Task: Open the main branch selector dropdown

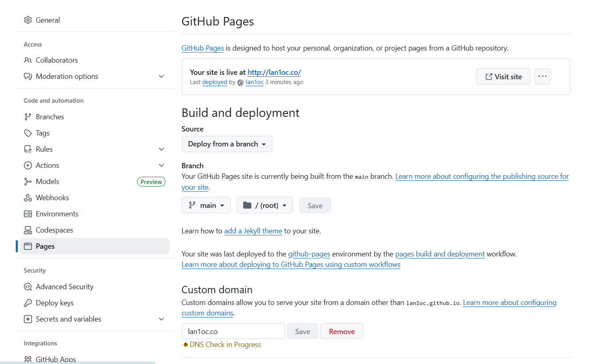Action: click(x=206, y=205)
